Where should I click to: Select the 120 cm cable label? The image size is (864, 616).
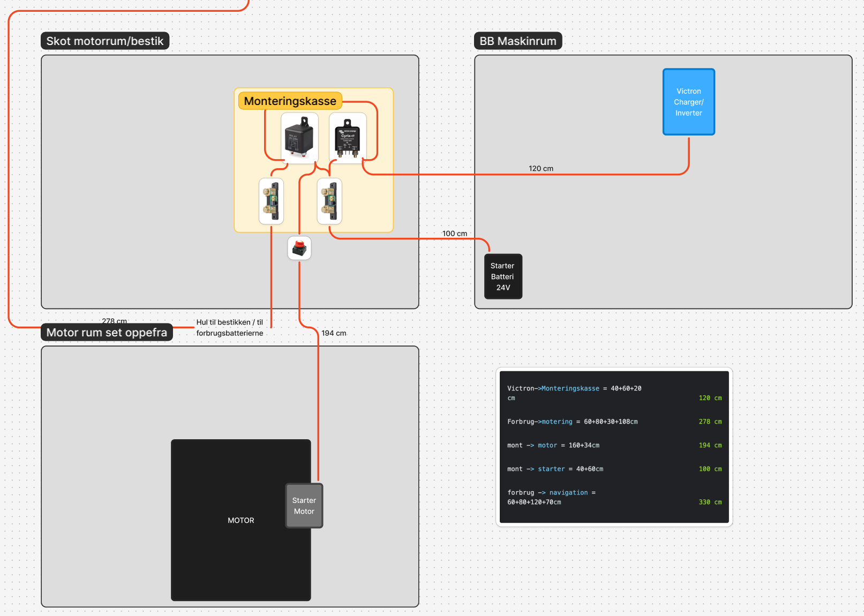pyautogui.click(x=541, y=168)
